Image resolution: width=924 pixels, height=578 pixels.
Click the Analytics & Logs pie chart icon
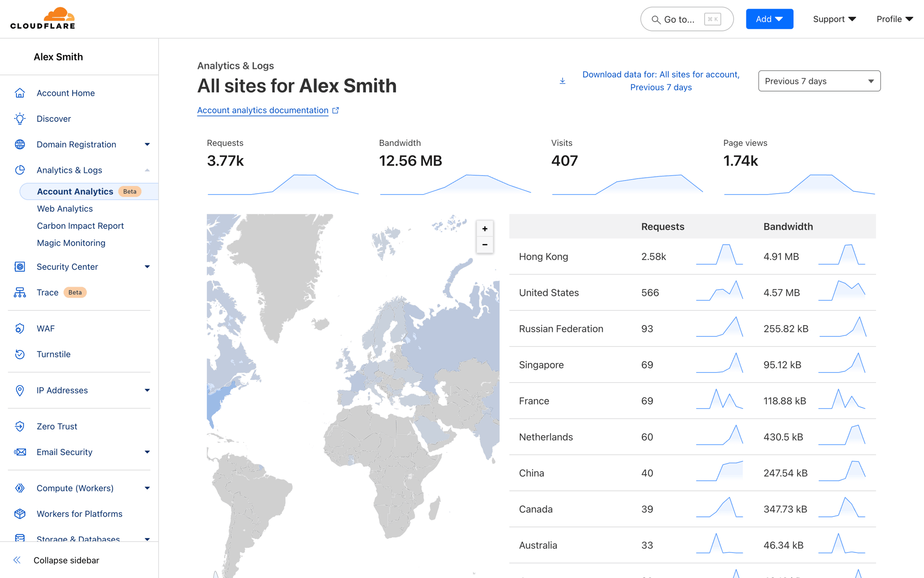(x=20, y=170)
